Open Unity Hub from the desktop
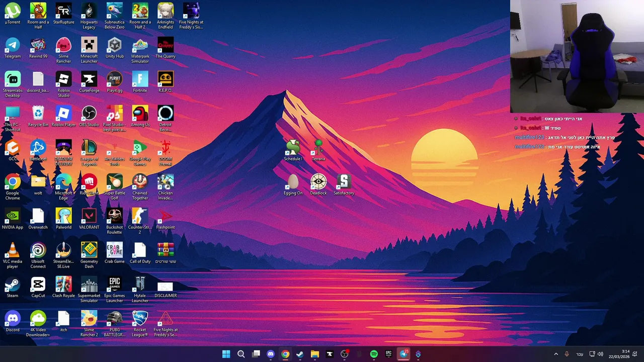This screenshot has width=644, height=362. (114, 48)
